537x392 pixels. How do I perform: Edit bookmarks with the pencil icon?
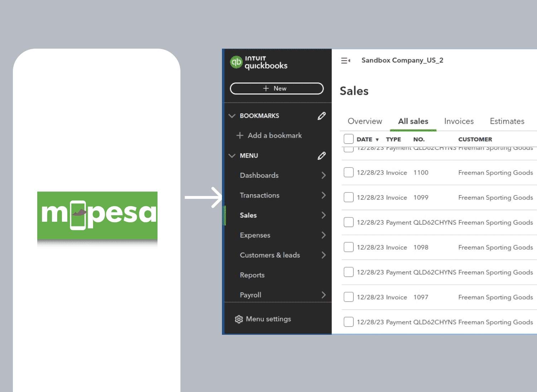pos(321,116)
